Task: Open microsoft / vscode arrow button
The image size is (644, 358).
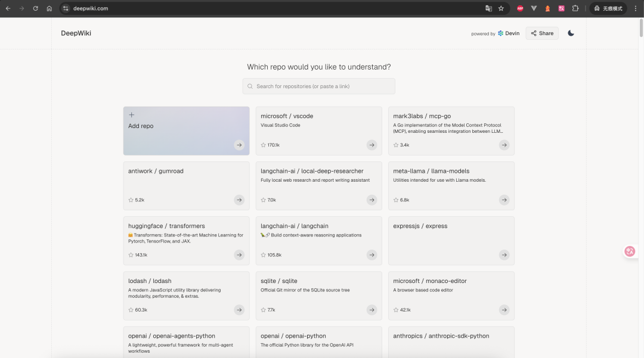Action: pos(371,145)
